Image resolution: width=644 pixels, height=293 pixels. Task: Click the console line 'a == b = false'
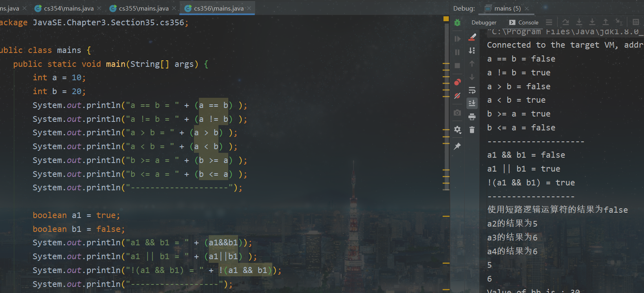pos(521,59)
